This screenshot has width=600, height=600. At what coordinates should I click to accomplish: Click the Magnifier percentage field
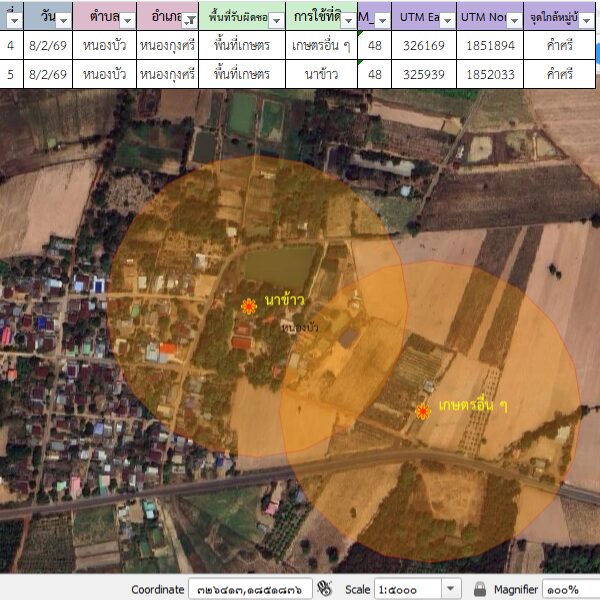[570, 589]
